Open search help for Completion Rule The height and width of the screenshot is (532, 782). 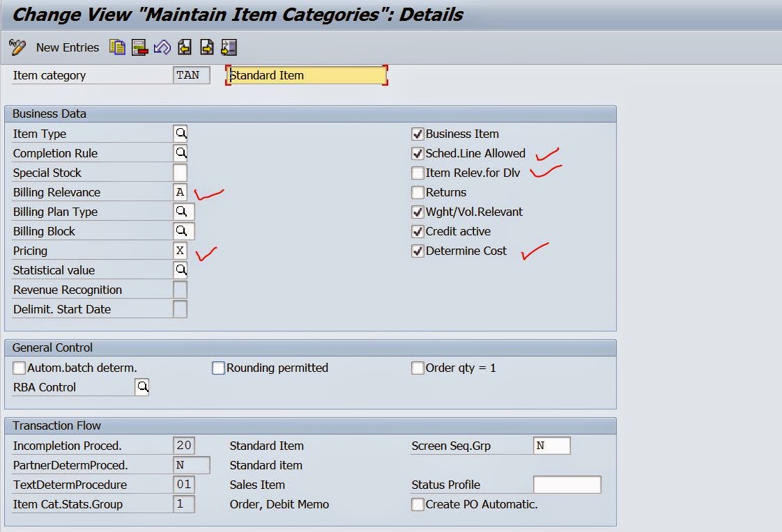point(181,152)
